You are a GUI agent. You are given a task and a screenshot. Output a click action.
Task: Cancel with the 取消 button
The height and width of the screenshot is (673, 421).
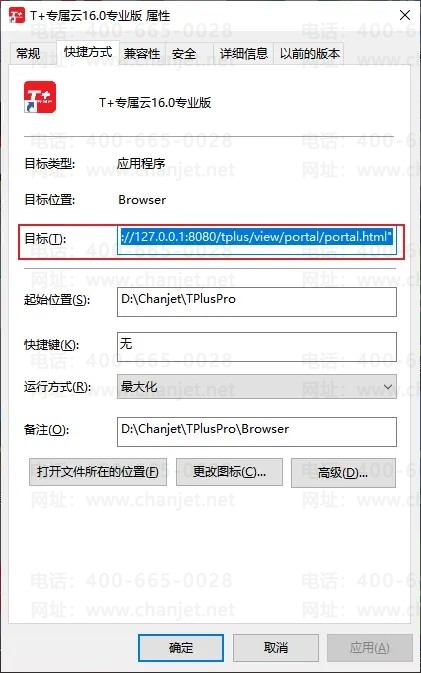coord(276,648)
